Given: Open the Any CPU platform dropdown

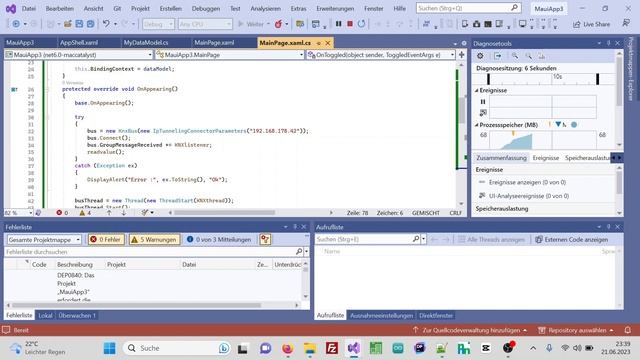Looking at the screenshot, I should coord(205,24).
